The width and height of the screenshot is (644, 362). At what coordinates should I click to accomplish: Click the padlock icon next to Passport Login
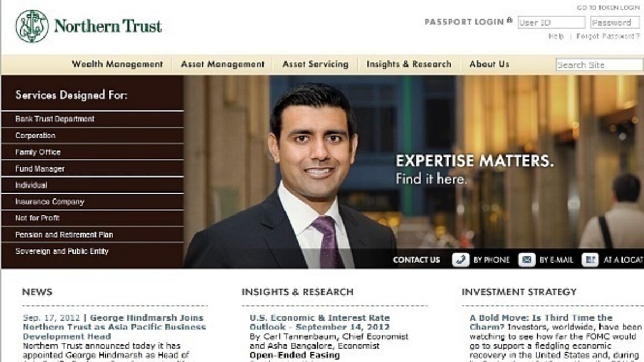[509, 21]
